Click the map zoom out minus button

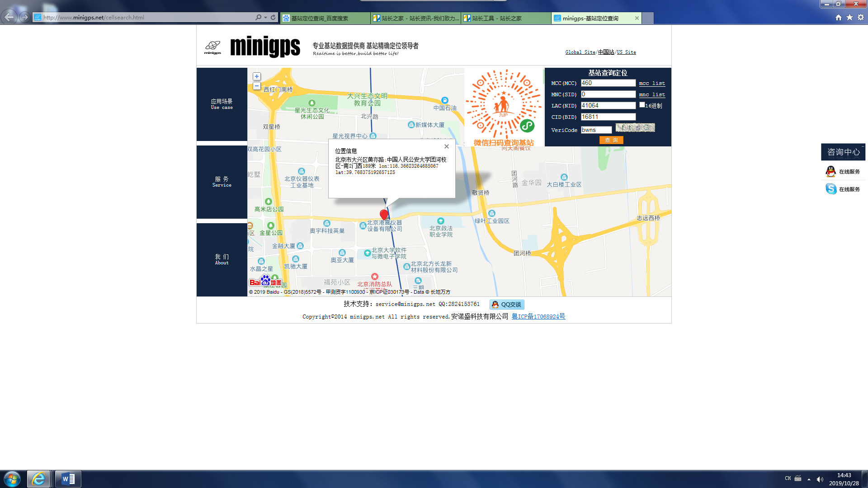(256, 86)
